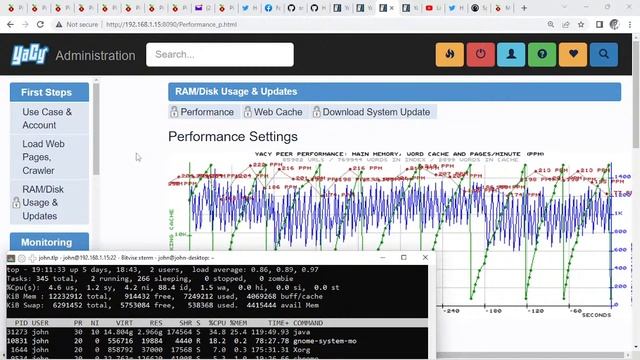Click the gnome-system-mo process row in terminal
This screenshot has height=360, width=640.
coord(217,341)
